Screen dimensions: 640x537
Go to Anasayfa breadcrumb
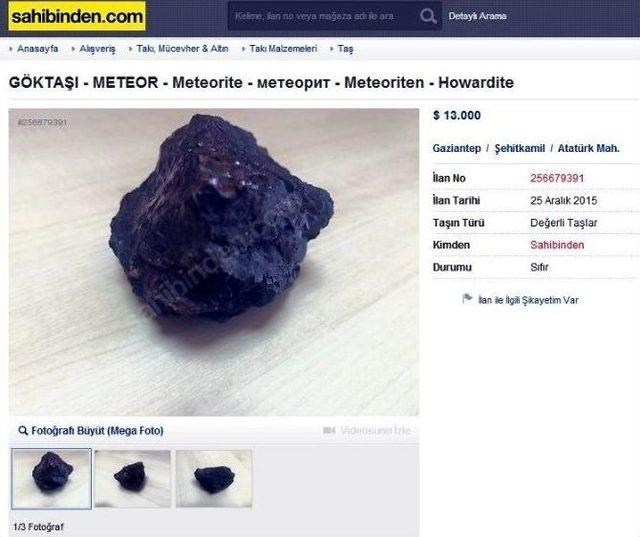(38, 49)
